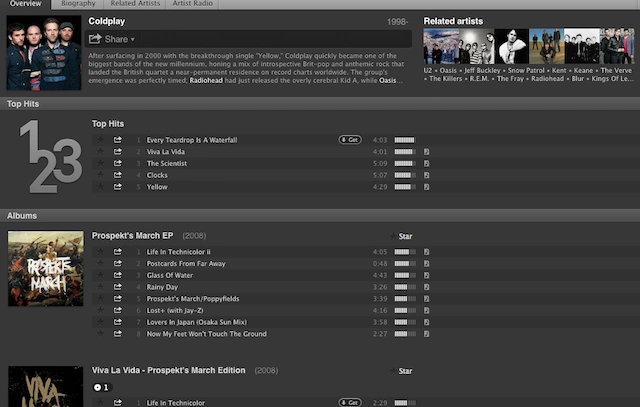Image resolution: width=640 pixels, height=407 pixels.
Task: Star the track Every Teardrop Is A Waterfall
Action: point(100,140)
